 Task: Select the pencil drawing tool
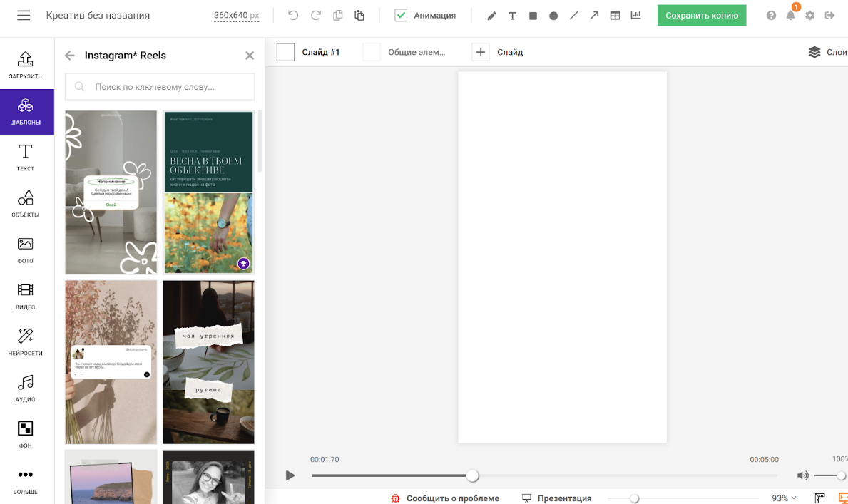click(491, 16)
